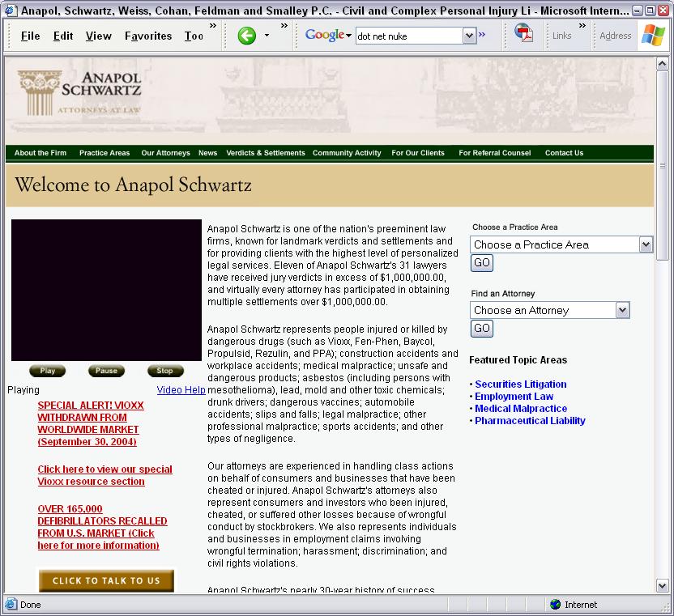Click the Internet zone globe icon in status bar
Screen dimensions: 674x616
[x=556, y=605]
